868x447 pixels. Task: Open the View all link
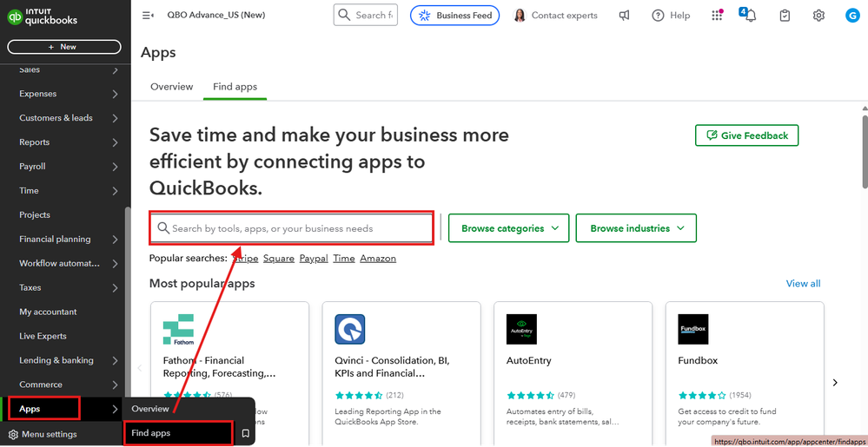coord(803,284)
